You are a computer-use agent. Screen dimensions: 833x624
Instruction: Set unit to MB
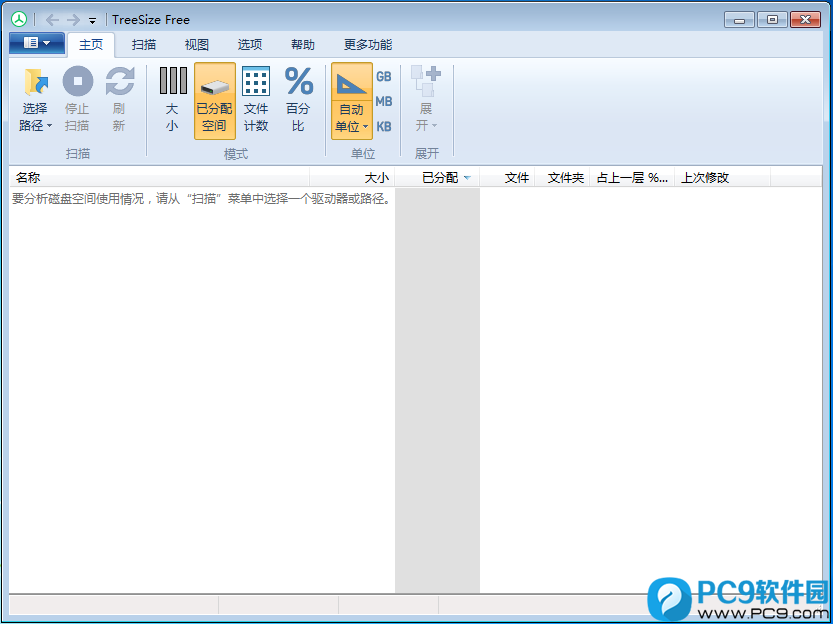tap(384, 101)
